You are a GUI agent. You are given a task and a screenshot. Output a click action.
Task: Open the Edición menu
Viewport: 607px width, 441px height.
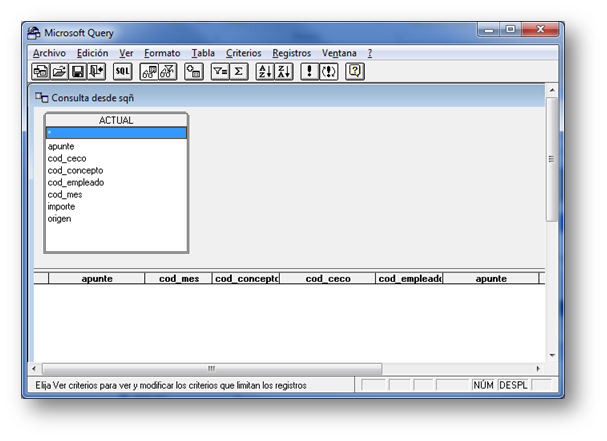93,53
